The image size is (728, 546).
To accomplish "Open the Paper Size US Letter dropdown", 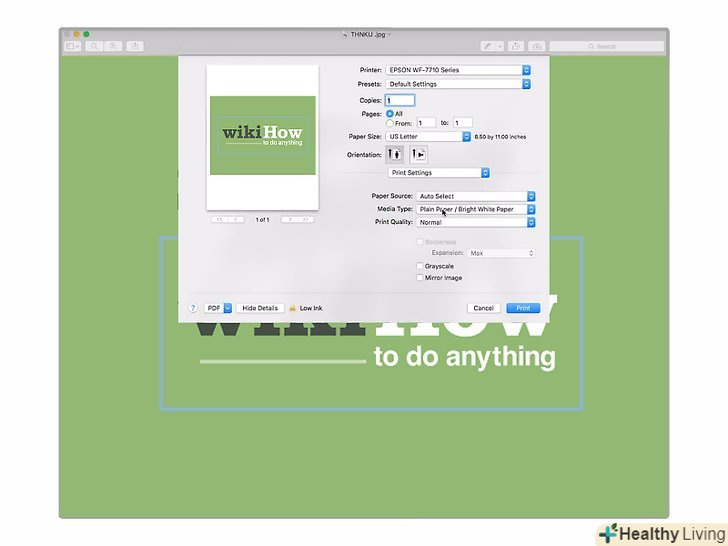I will (428, 136).
